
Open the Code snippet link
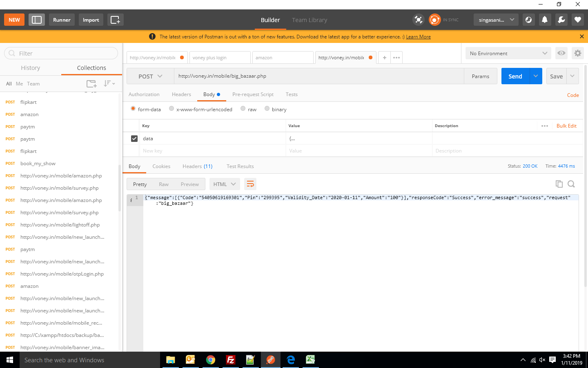(573, 95)
